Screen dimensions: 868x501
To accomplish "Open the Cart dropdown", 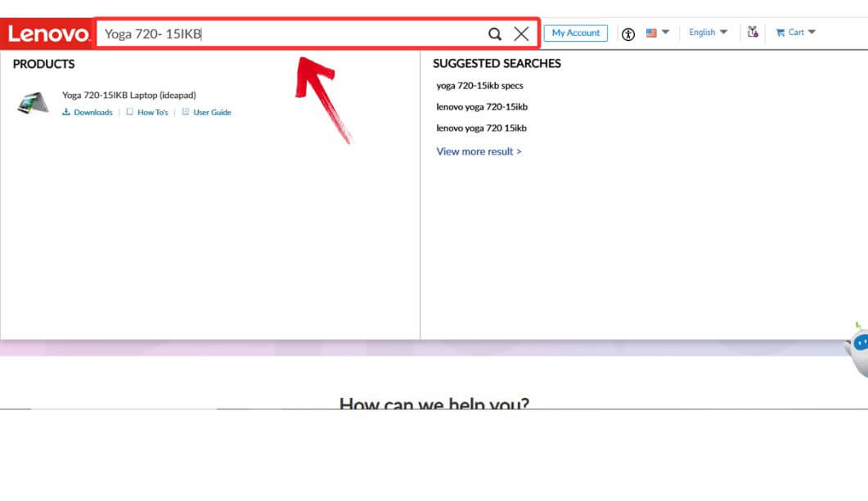I will point(795,33).
